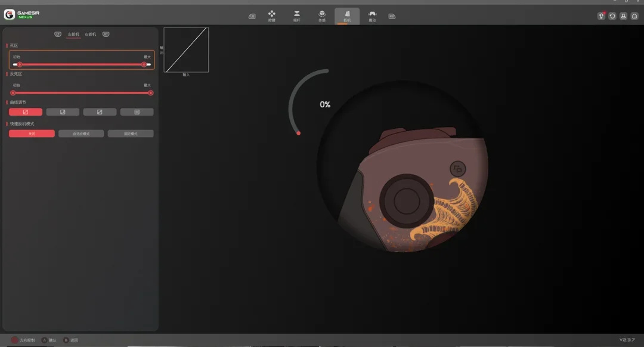Switch to 左扳机 left trigger tab
Viewport: 644px width, 347px height.
pos(73,34)
